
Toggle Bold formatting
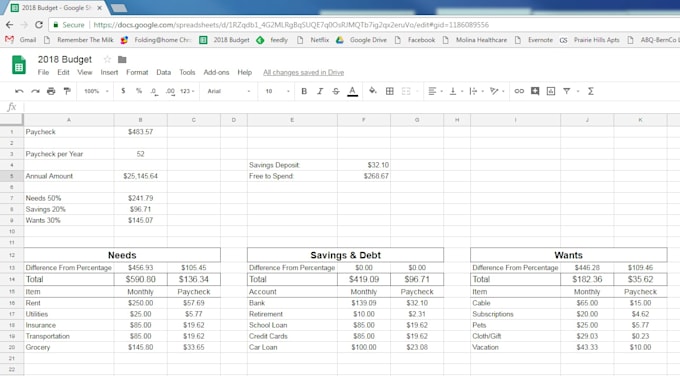(x=304, y=91)
